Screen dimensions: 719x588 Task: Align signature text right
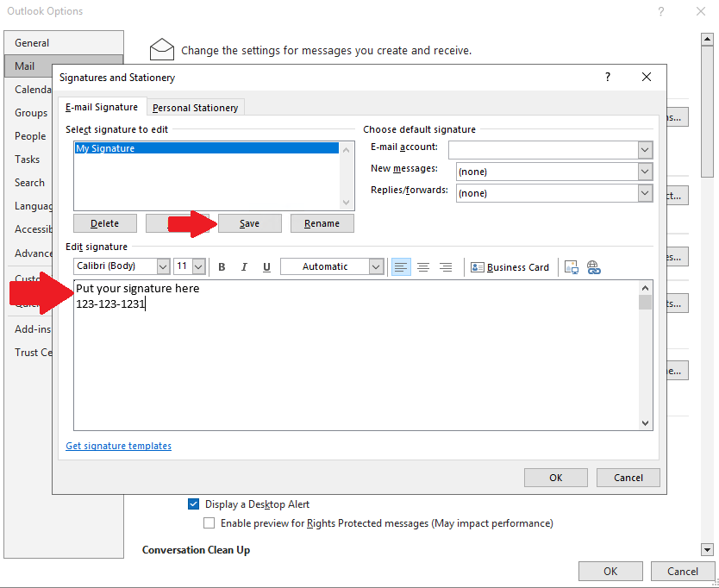coord(446,267)
